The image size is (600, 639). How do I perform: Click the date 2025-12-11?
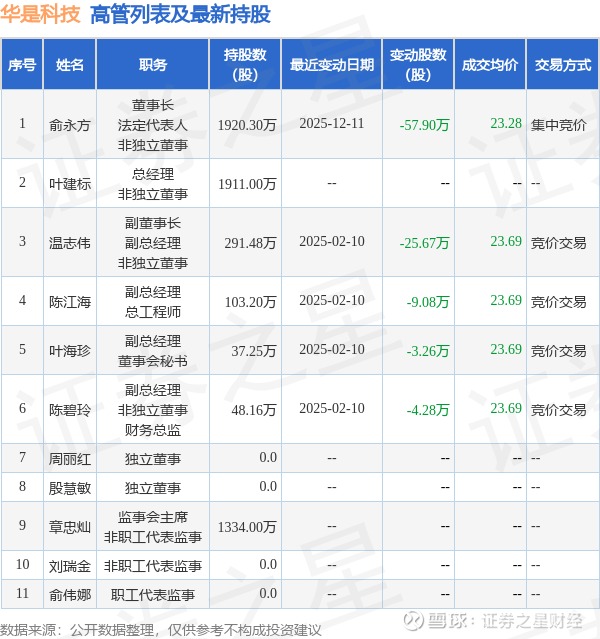pos(332,123)
